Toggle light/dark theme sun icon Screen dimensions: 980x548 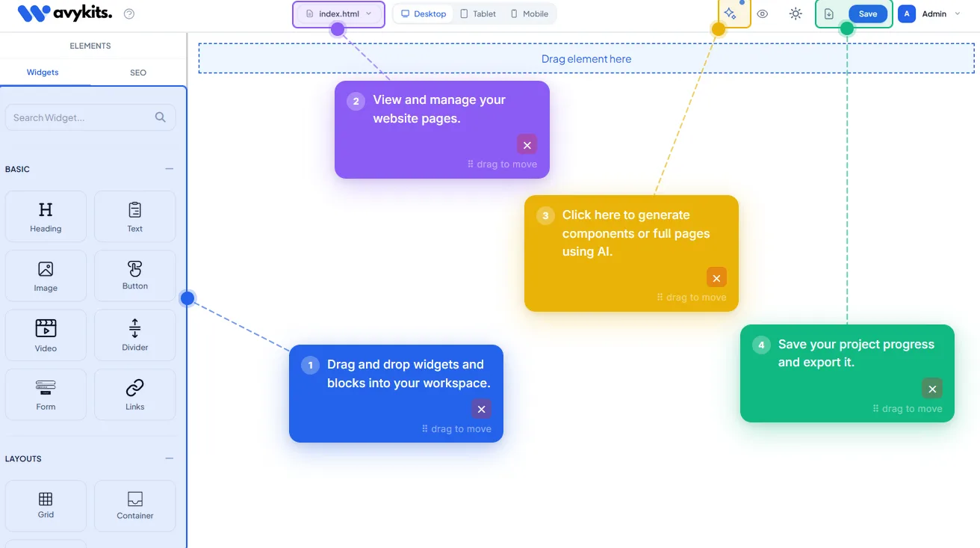tap(796, 13)
